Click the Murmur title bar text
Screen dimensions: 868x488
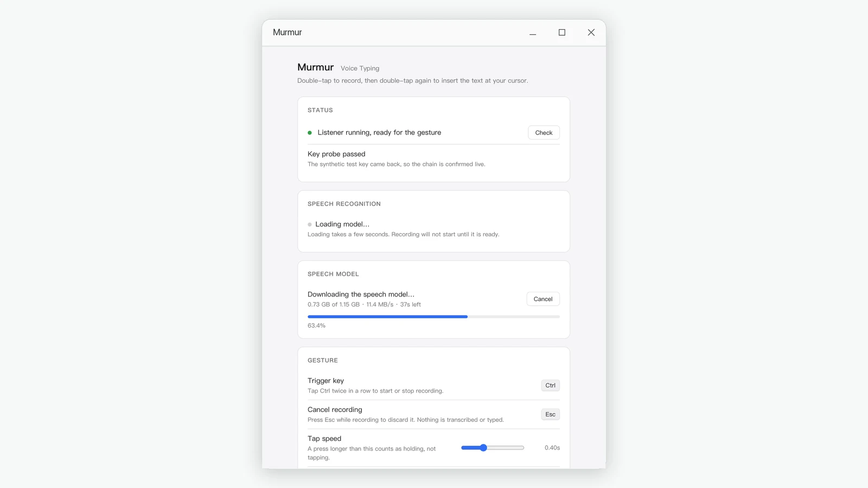tap(287, 33)
